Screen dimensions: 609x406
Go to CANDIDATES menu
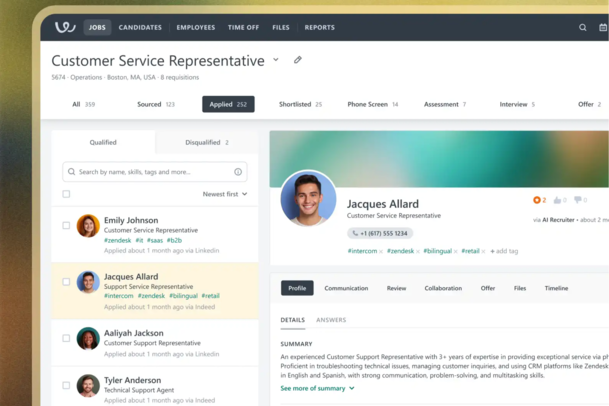tap(140, 28)
